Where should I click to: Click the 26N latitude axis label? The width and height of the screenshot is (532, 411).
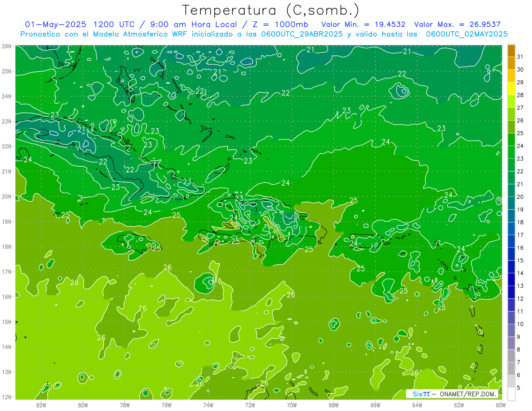pos(7,46)
